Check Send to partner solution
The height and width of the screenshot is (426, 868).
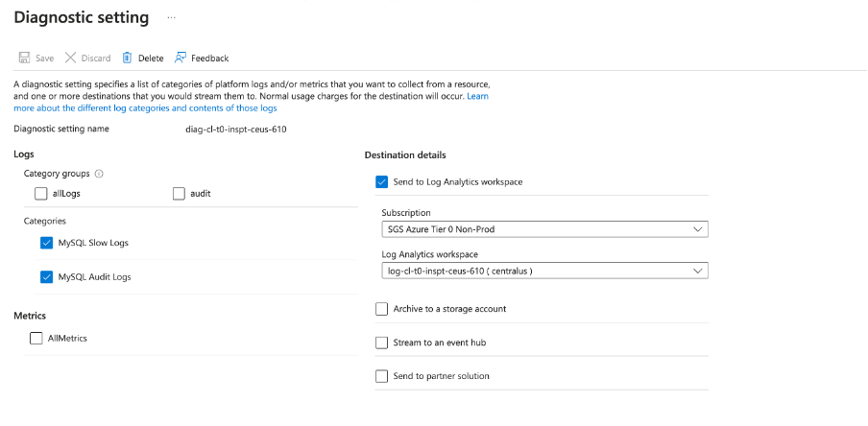click(382, 376)
